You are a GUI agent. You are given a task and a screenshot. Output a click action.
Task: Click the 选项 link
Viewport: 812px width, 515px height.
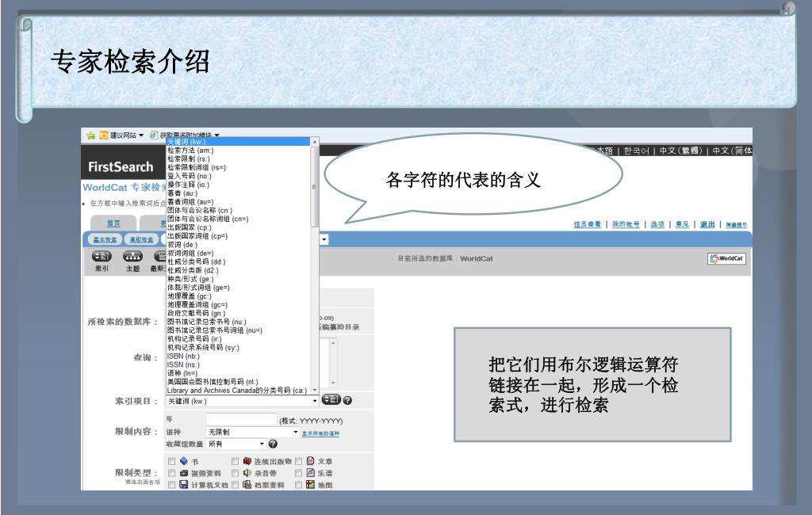click(657, 224)
